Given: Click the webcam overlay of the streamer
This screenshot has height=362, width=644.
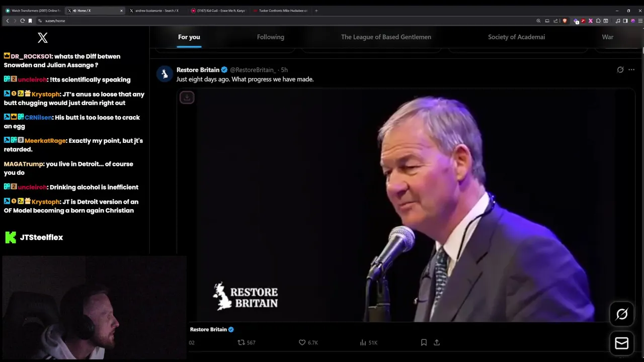Looking at the screenshot, I should tap(94, 308).
